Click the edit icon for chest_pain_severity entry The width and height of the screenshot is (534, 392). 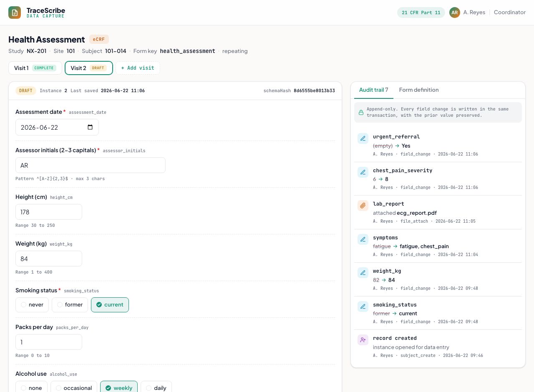pos(363,172)
